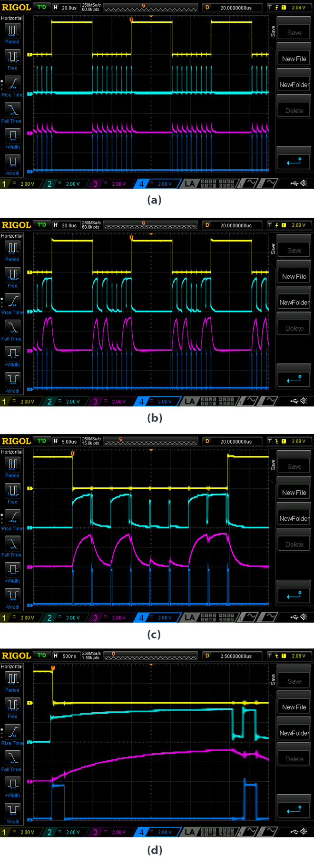Choose the Fall Time icon in screenshot (d)

point(12,758)
